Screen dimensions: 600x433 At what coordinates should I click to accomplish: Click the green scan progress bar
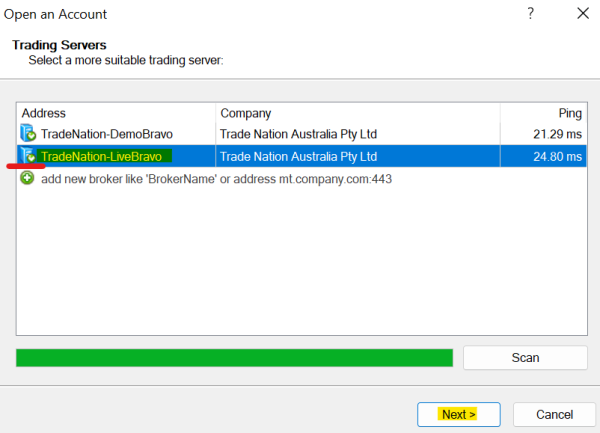click(234, 358)
